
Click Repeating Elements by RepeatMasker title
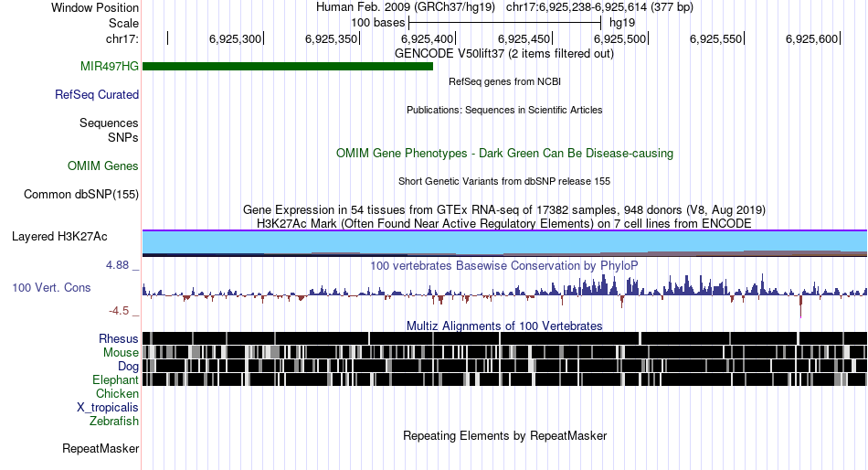point(505,435)
